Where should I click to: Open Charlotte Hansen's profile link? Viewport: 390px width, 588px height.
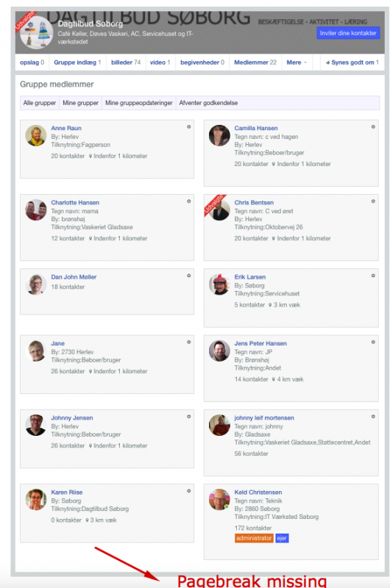point(75,203)
